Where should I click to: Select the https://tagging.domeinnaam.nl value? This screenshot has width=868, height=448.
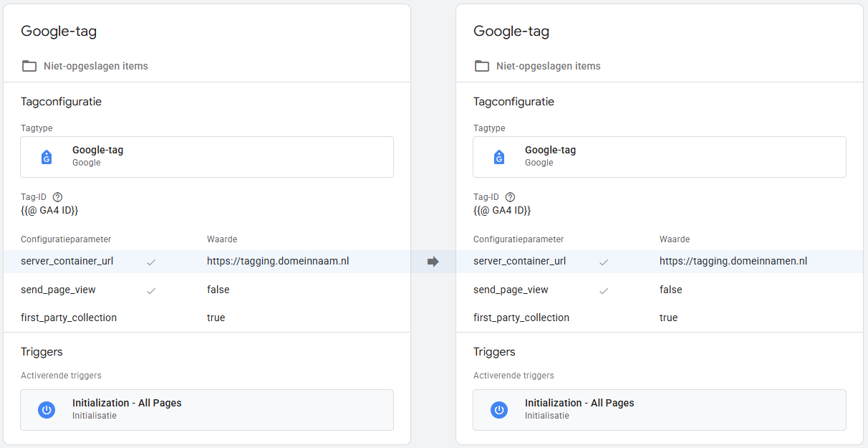click(x=278, y=262)
